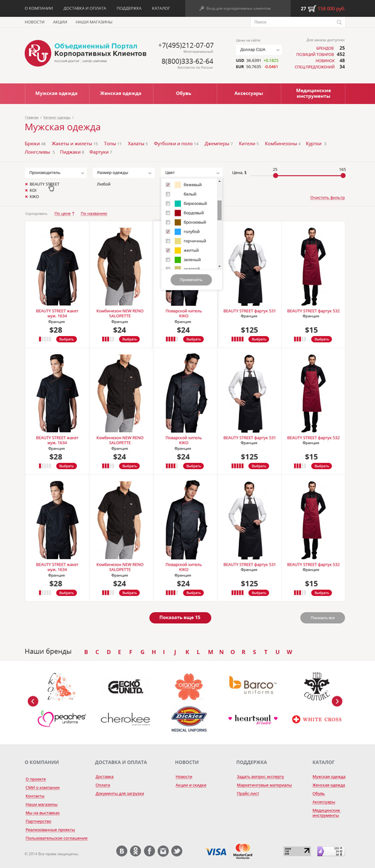Open the Instagram social icon

[163, 851]
